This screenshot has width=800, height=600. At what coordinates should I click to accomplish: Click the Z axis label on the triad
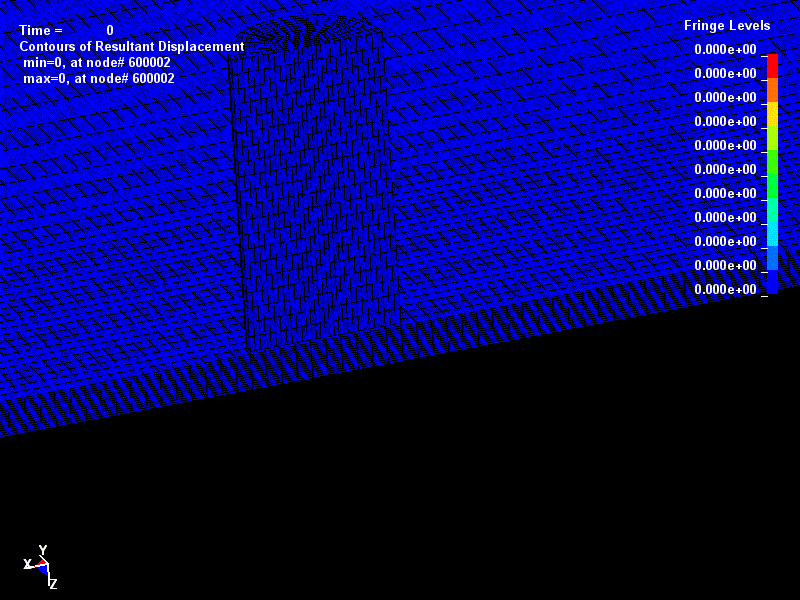click(x=53, y=584)
